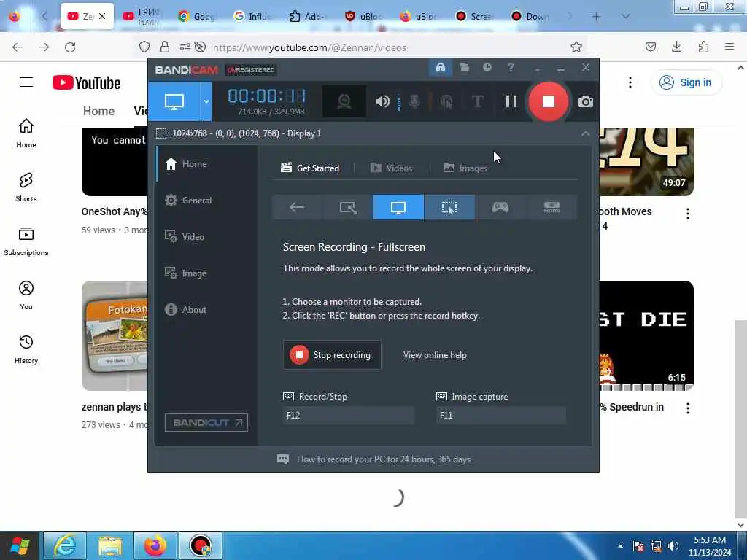Open the You section in YouTube sidebar
This screenshot has height=560, width=747.
[26, 295]
